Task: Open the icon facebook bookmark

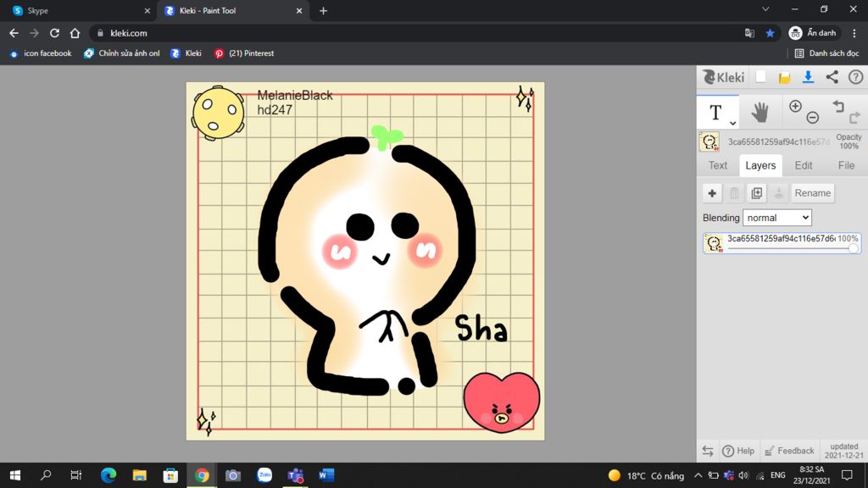Action: 41,53
